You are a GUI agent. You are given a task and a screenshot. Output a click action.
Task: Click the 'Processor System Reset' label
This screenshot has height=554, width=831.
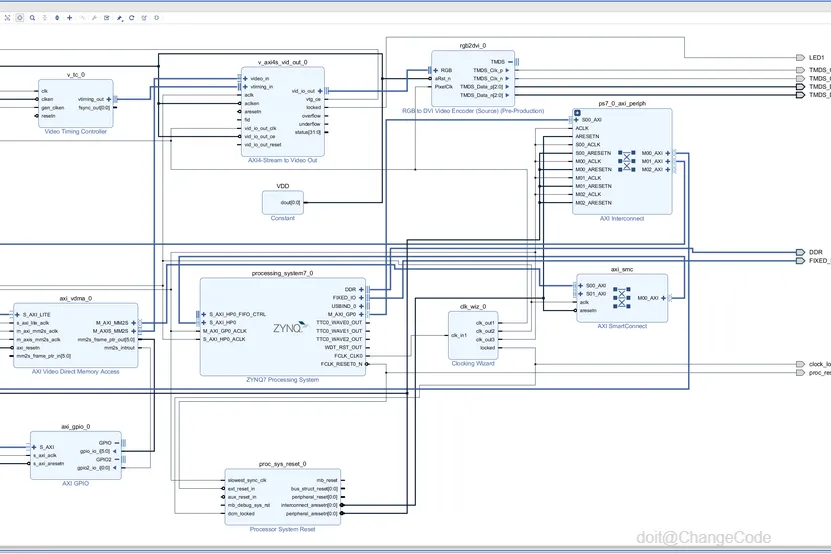[282, 529]
